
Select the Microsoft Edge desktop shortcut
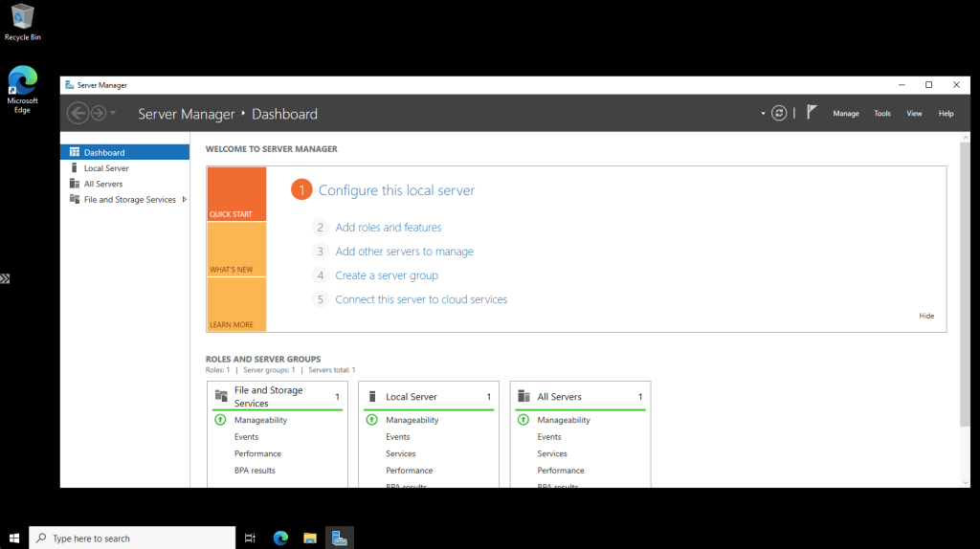(23, 89)
